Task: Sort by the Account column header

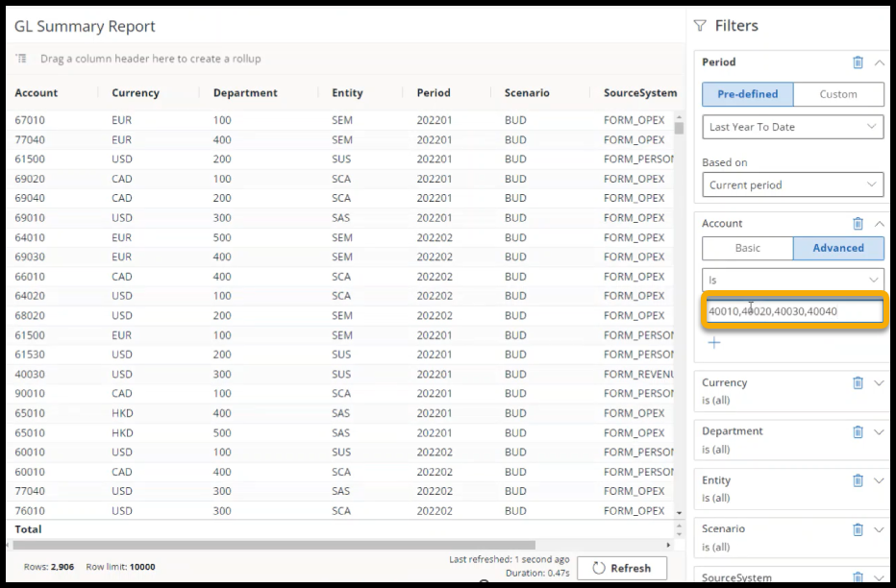Action: point(37,93)
